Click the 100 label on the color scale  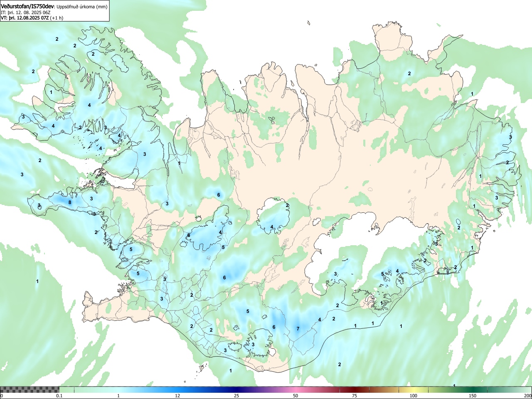[x=414, y=396]
